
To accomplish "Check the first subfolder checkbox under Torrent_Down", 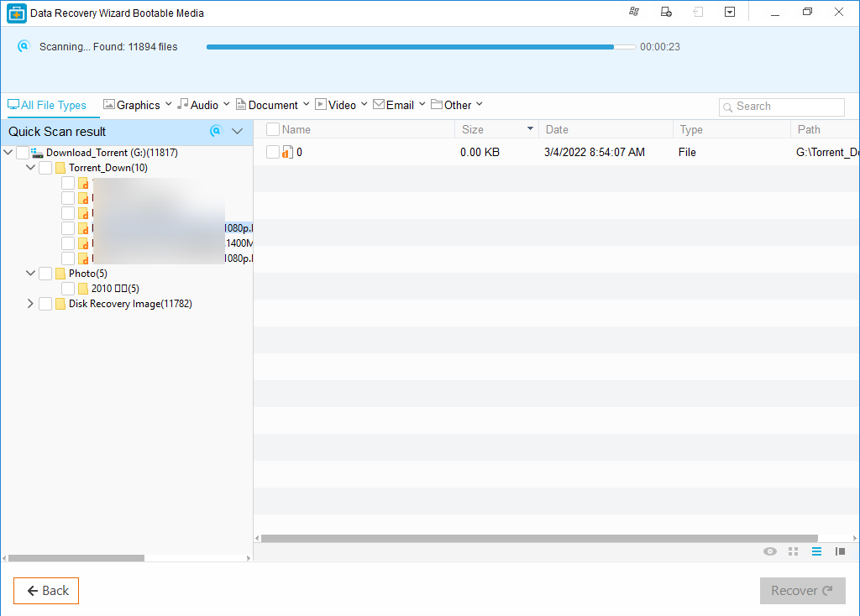I will pyautogui.click(x=68, y=182).
